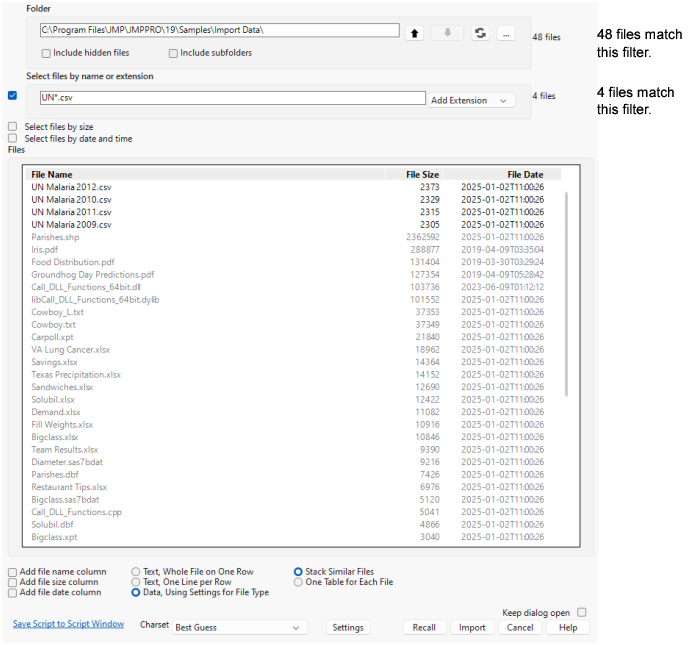Click Solubil.xlsx file row
The height and width of the screenshot is (645, 697).
(288, 400)
